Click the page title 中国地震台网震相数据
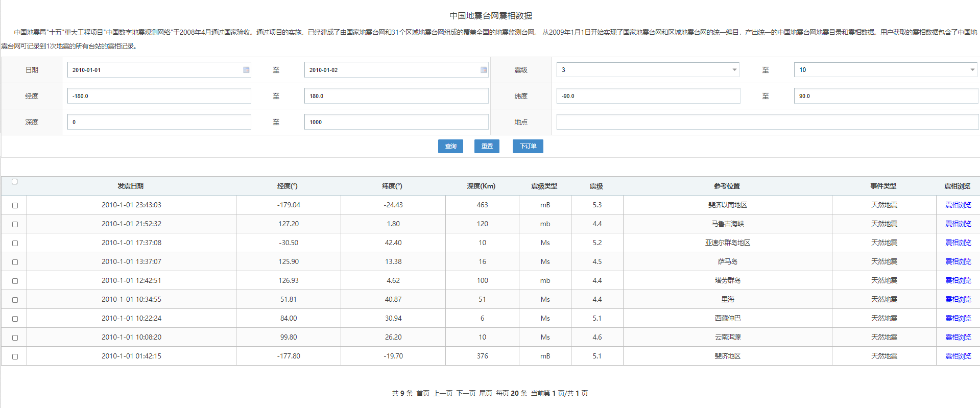Image resolution: width=980 pixels, height=408 pixels. [491, 16]
